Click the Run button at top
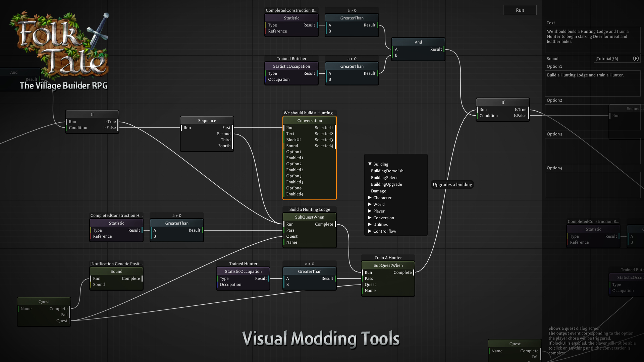 tap(520, 10)
